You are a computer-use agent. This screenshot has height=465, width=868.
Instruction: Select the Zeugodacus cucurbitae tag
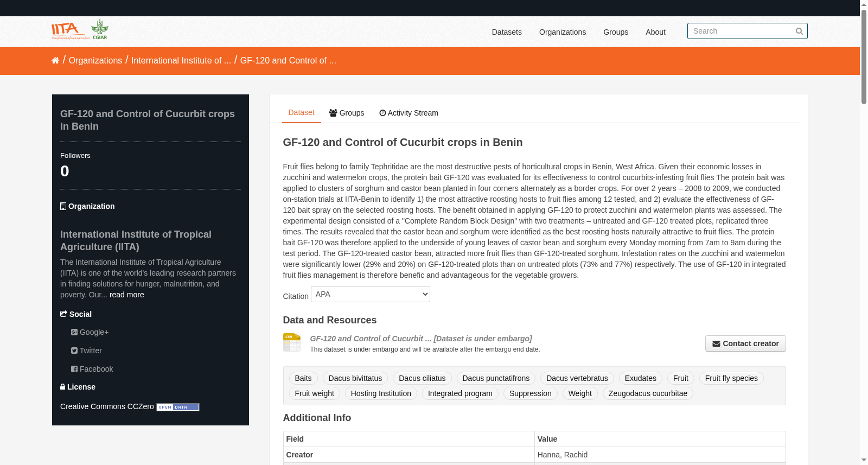tap(648, 393)
